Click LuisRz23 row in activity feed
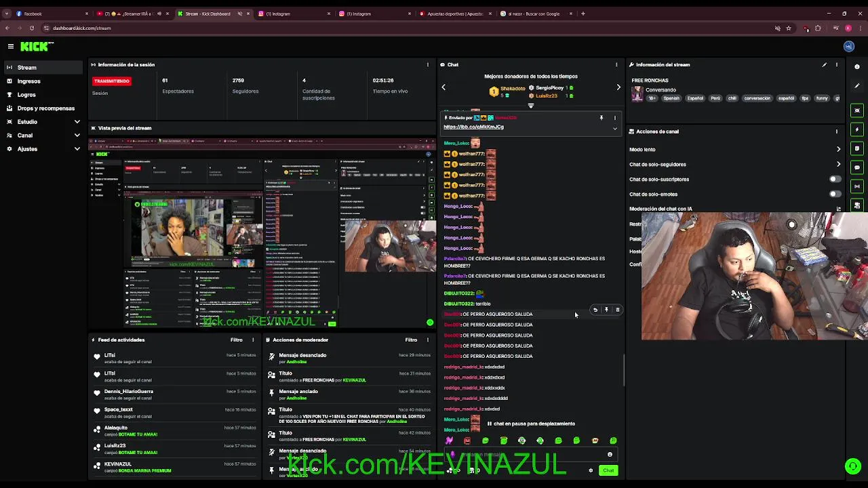The image size is (868, 488). [x=174, y=449]
